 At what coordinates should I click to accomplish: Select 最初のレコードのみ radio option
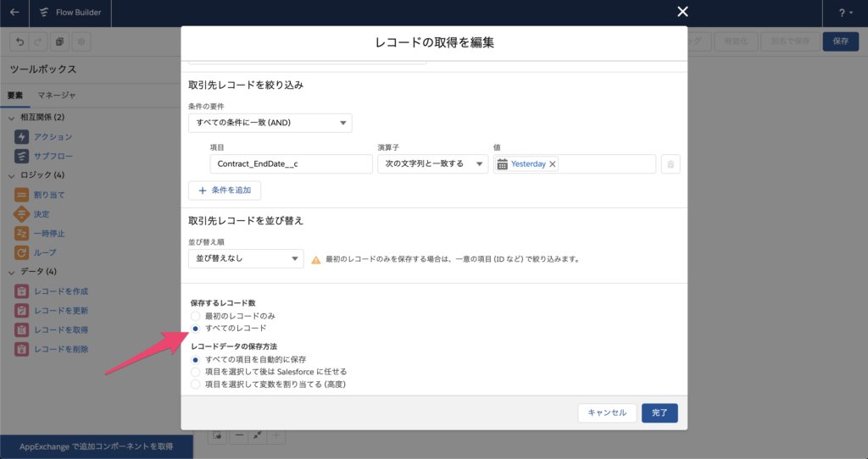[x=196, y=317]
